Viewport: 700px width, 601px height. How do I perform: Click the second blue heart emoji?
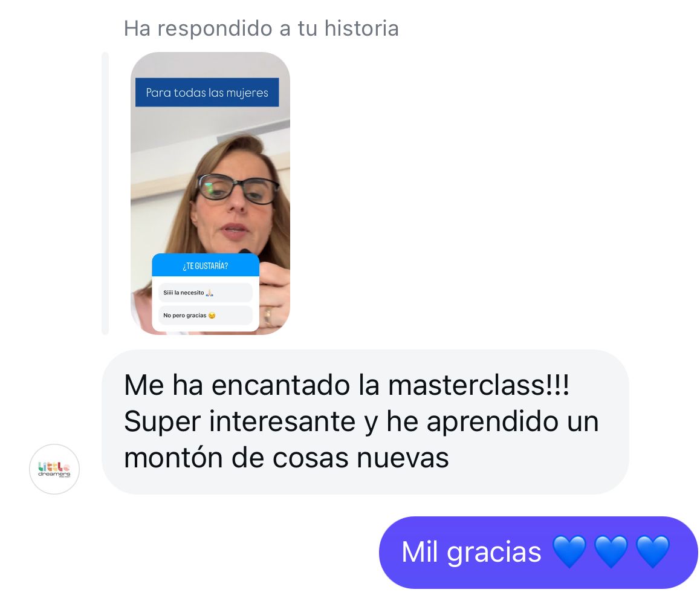(x=611, y=552)
